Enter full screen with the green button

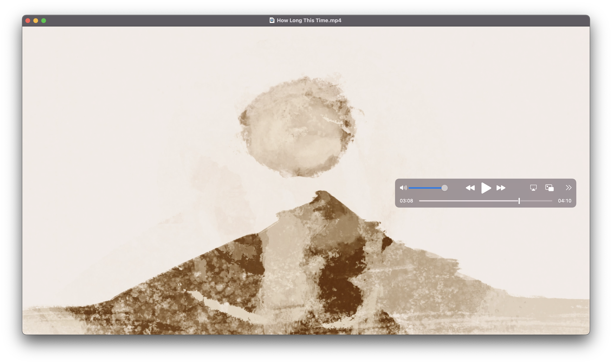[x=44, y=21]
